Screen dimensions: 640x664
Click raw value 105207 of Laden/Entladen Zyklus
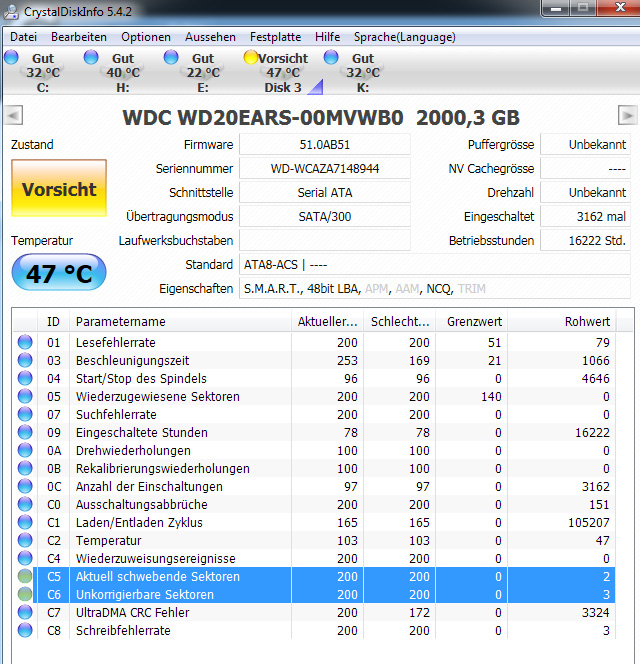(589, 523)
